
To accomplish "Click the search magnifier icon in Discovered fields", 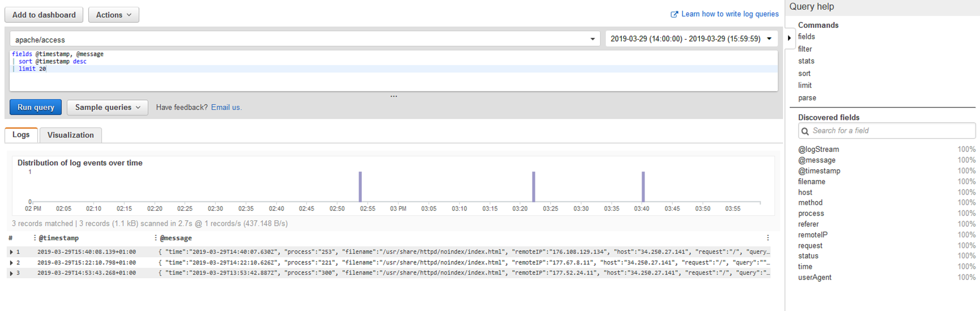I will click(804, 131).
